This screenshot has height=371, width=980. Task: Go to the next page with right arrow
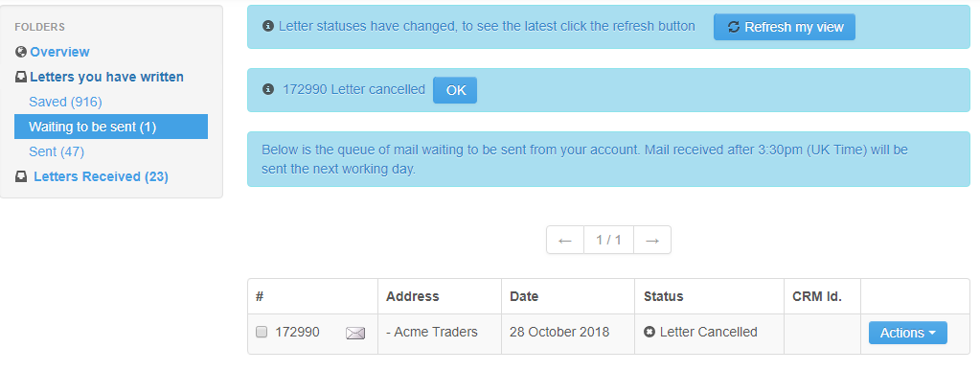point(652,240)
